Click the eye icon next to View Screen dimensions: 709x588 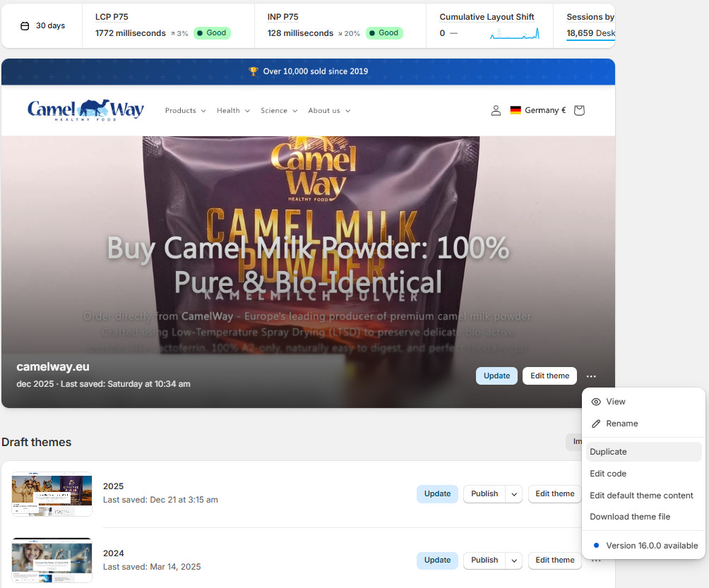click(x=596, y=402)
